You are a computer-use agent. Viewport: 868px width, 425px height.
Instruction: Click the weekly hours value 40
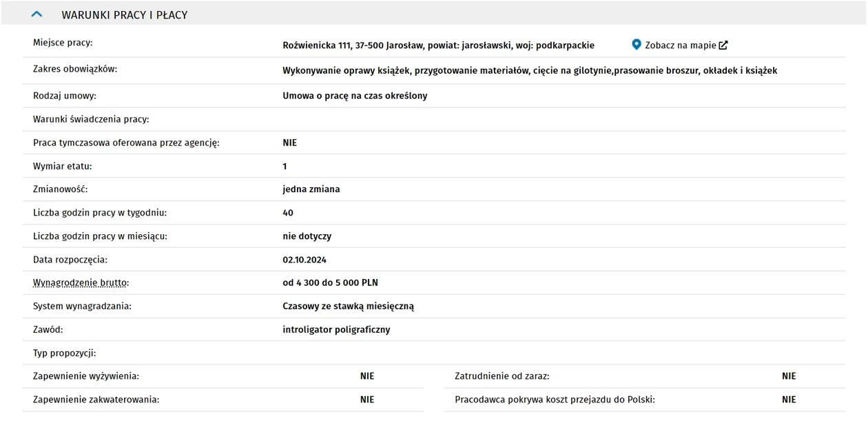pos(288,213)
